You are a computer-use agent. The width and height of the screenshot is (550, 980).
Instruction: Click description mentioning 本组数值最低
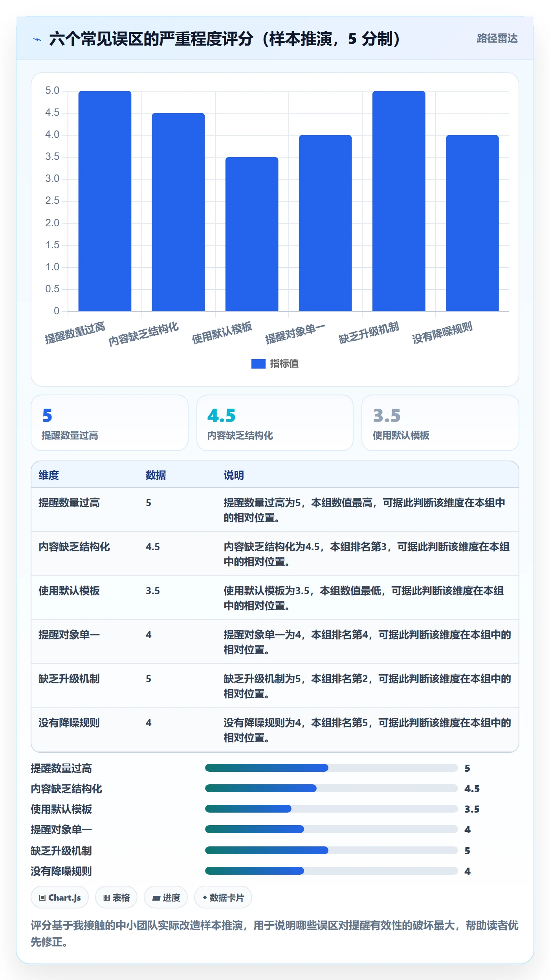364,598
